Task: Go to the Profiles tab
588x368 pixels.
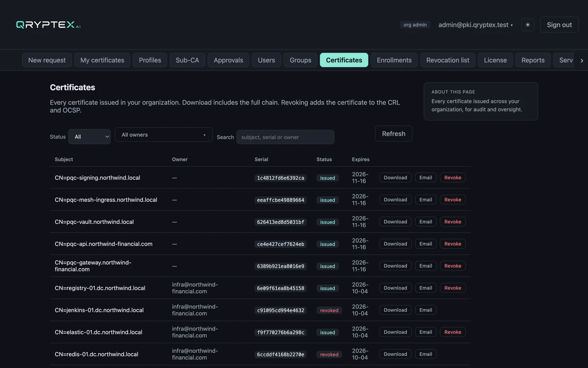Action: (x=150, y=60)
